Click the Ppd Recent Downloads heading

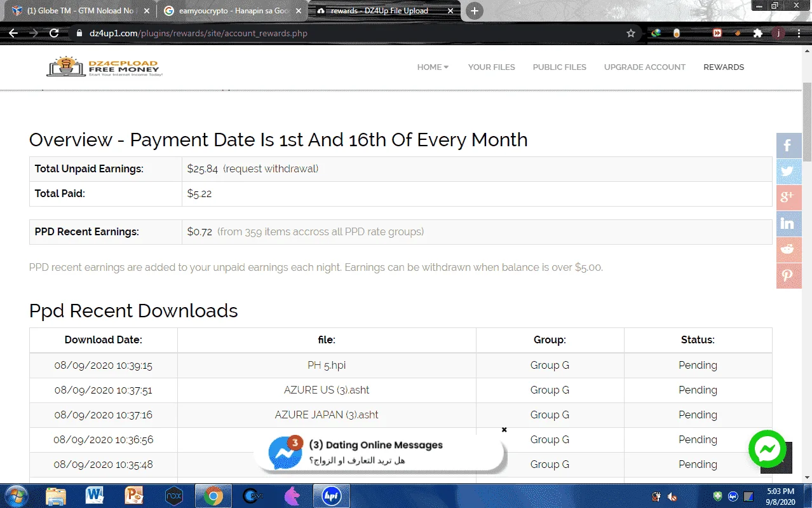(x=133, y=310)
